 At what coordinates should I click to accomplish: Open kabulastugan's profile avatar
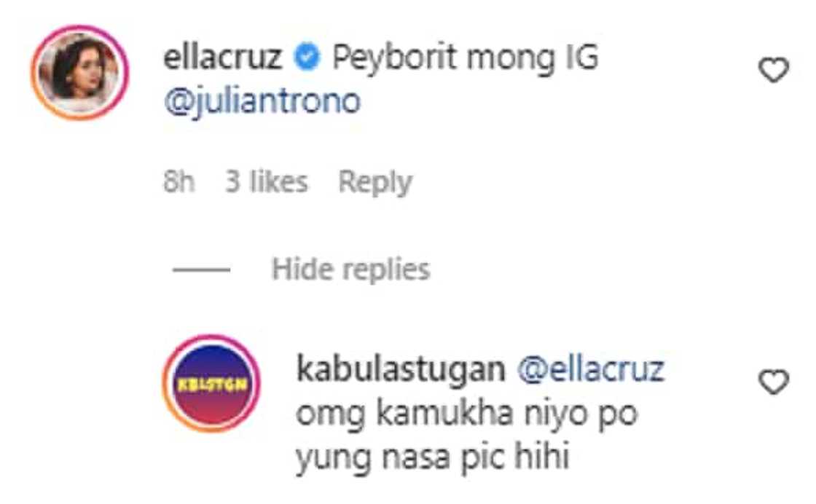211,384
